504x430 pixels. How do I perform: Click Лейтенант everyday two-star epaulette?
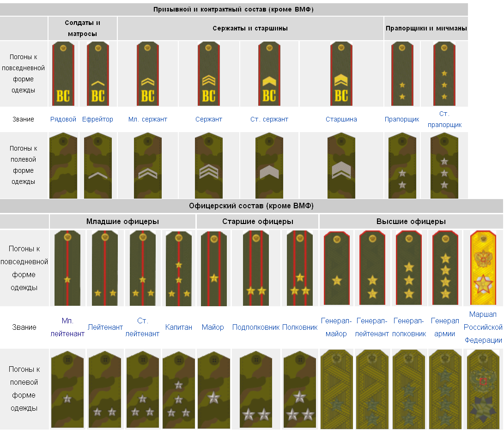click(x=105, y=268)
